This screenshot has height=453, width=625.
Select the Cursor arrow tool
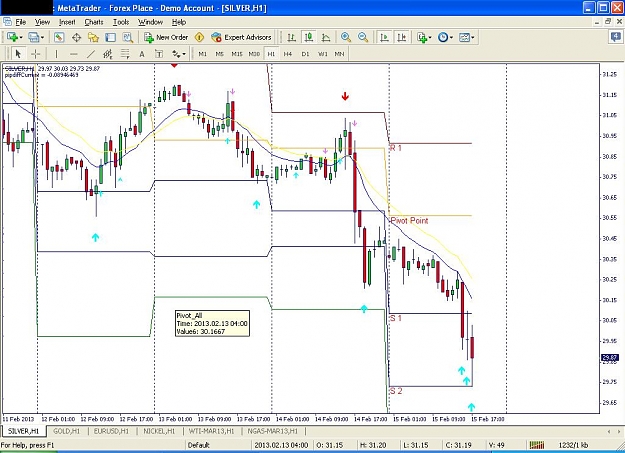point(18,53)
